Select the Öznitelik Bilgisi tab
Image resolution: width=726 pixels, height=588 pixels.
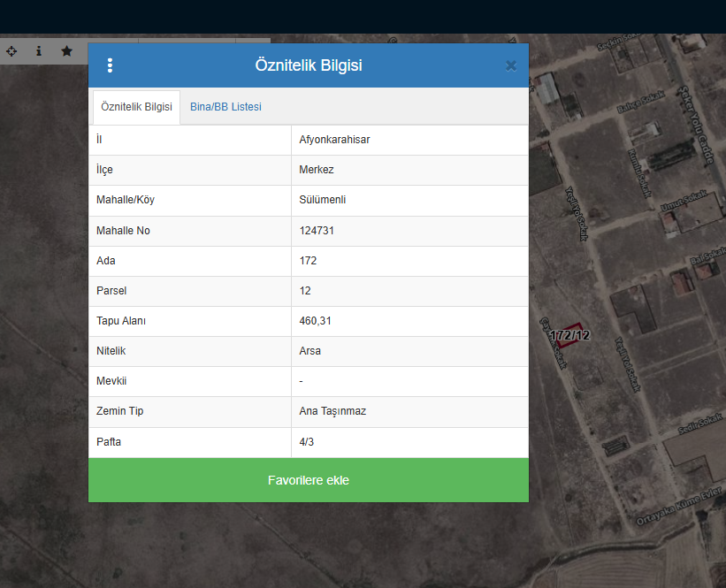(136, 107)
